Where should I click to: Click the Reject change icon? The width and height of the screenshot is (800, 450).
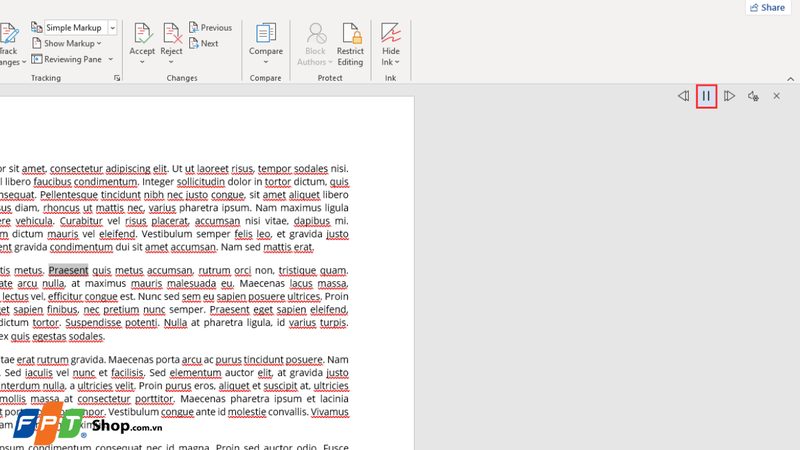click(x=171, y=34)
